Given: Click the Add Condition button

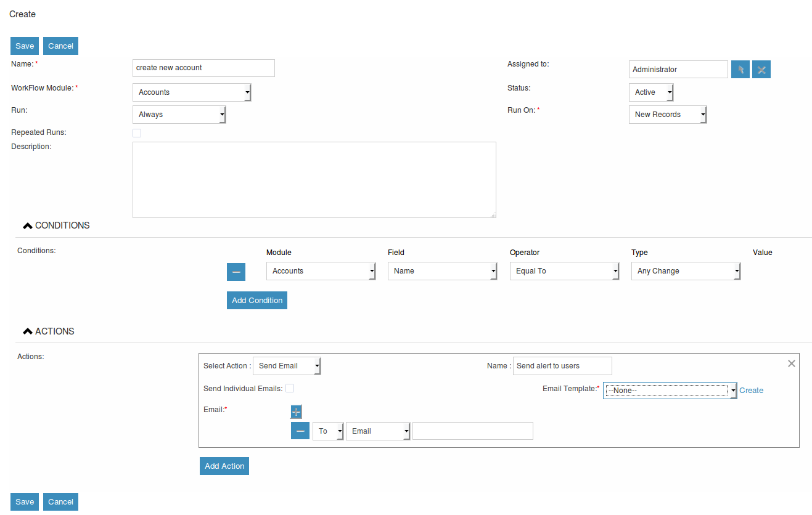Looking at the screenshot, I should [257, 300].
